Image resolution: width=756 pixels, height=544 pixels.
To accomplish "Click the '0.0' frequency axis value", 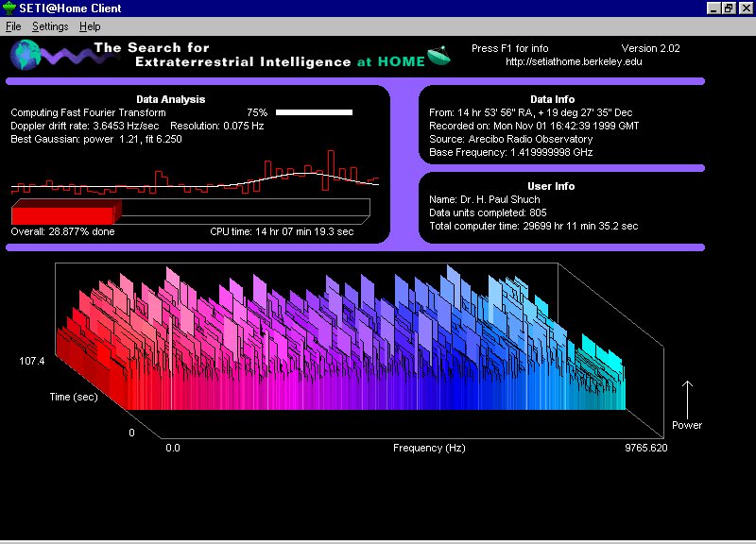I will pos(173,448).
